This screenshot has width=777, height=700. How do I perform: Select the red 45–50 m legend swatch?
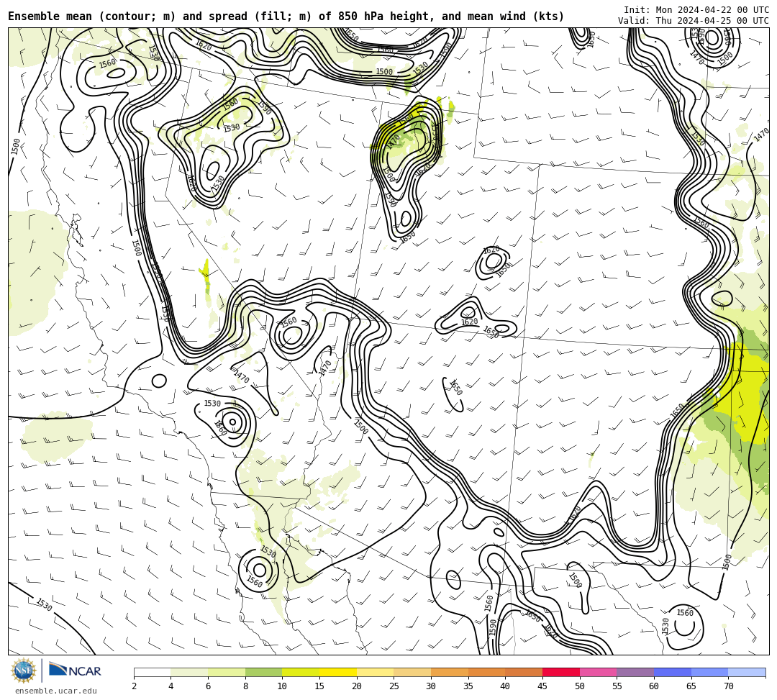tap(561, 672)
